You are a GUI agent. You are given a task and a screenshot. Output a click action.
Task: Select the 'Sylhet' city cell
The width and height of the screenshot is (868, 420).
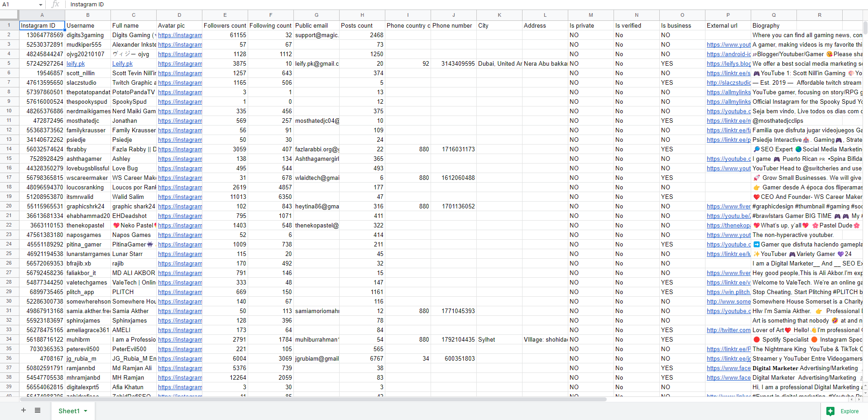(x=499, y=339)
